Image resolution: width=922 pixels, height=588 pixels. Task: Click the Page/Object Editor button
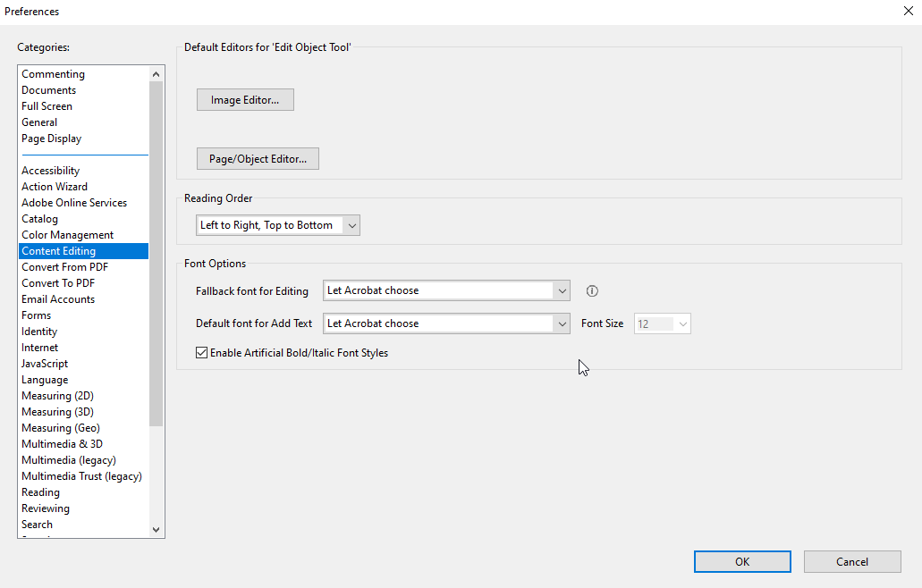tap(258, 158)
